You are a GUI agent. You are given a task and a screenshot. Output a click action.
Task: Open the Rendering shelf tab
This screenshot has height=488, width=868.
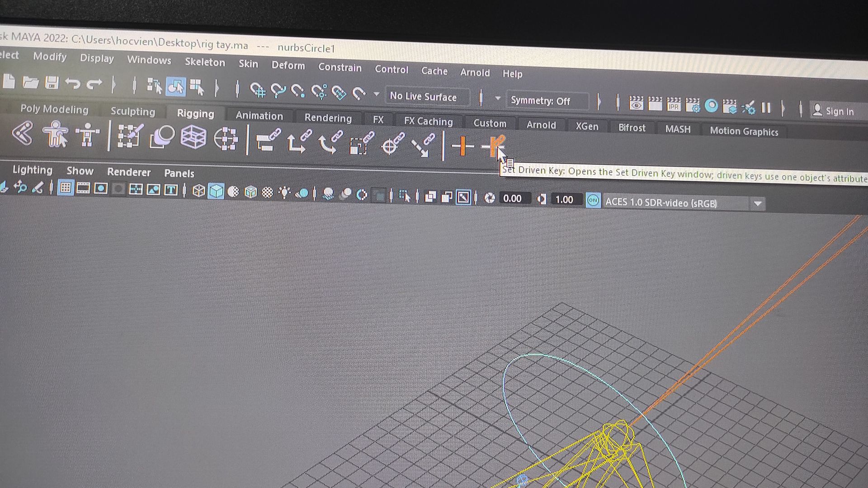coord(328,118)
